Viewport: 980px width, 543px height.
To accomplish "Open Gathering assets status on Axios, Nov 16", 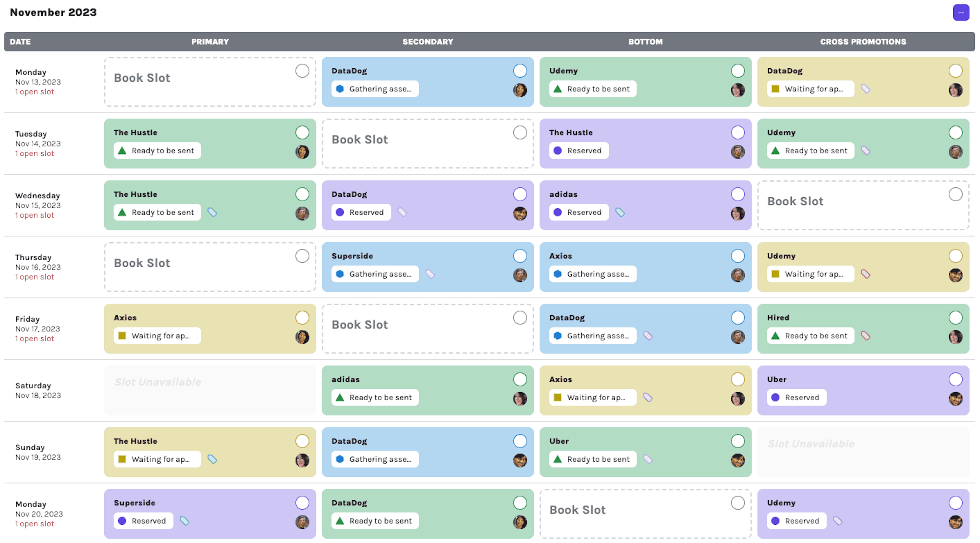I will click(x=592, y=274).
